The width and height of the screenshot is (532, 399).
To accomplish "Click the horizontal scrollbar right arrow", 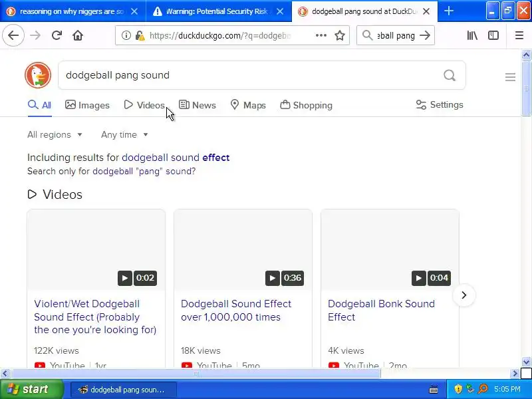I will point(515,374).
